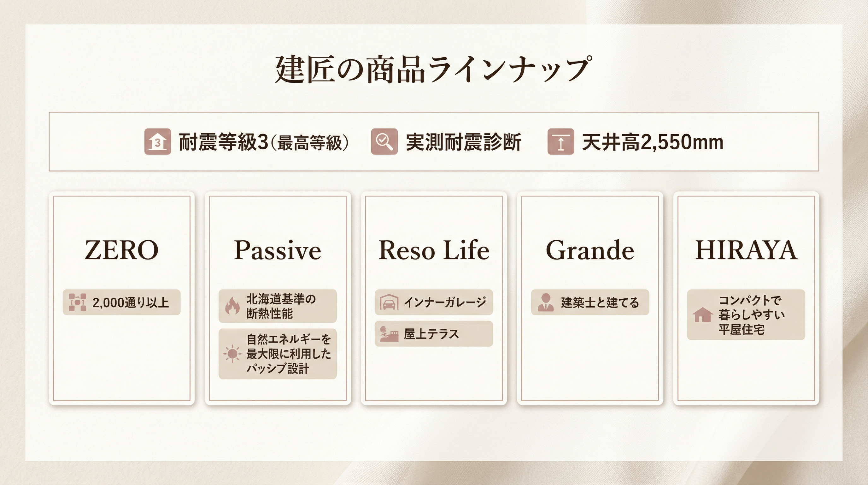868x485 pixels.
Task: Click the flame icon in Passive card
Action: 232,306
